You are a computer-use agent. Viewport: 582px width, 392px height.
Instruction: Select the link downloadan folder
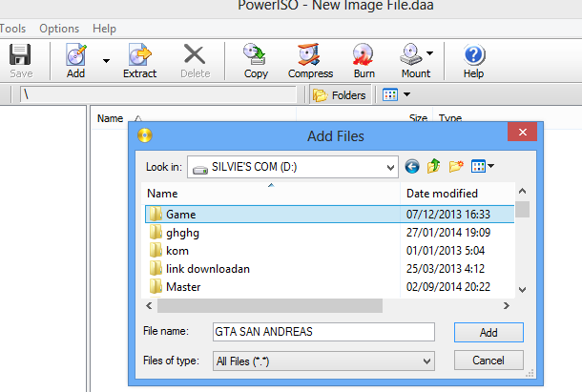pyautogui.click(x=208, y=269)
